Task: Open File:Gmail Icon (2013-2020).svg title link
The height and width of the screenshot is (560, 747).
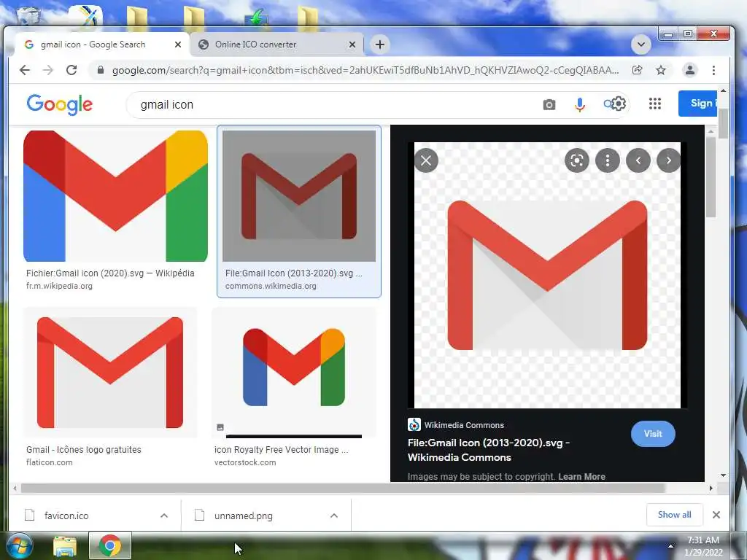Action: 488,450
